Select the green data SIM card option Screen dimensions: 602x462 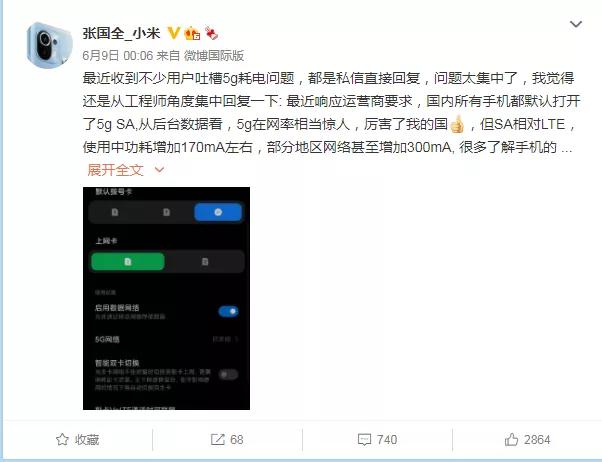(x=128, y=262)
